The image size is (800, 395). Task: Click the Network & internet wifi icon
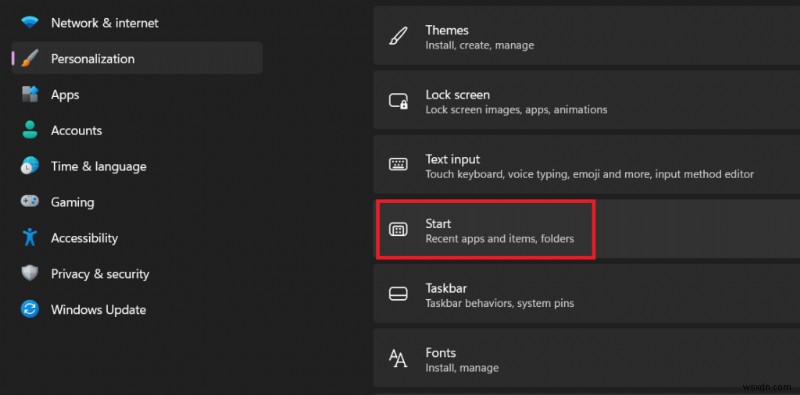[x=30, y=22]
